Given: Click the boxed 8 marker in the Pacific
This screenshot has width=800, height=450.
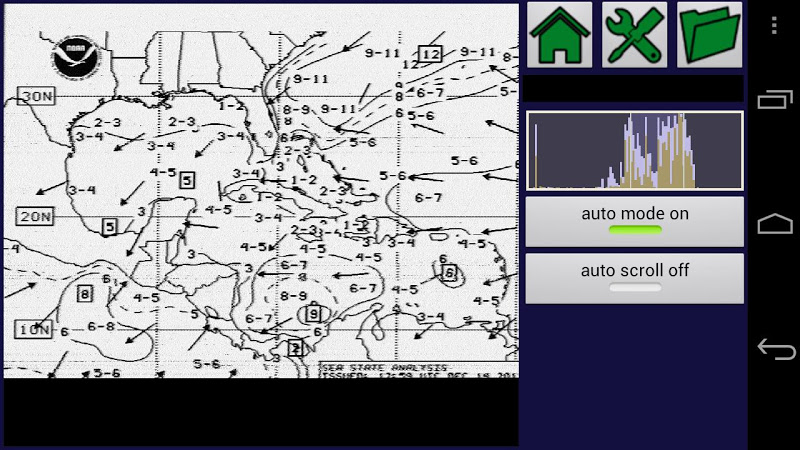Looking at the screenshot, I should pyautogui.click(x=85, y=294).
